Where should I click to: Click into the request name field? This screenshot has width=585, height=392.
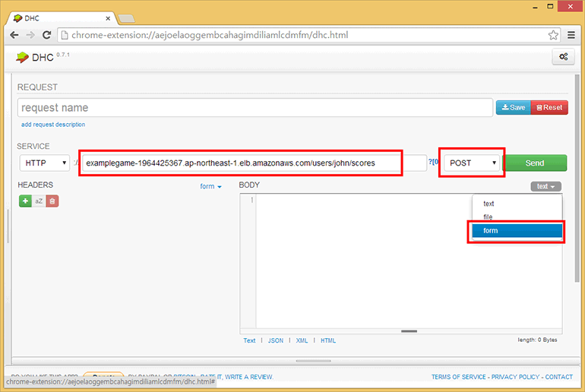coord(255,108)
